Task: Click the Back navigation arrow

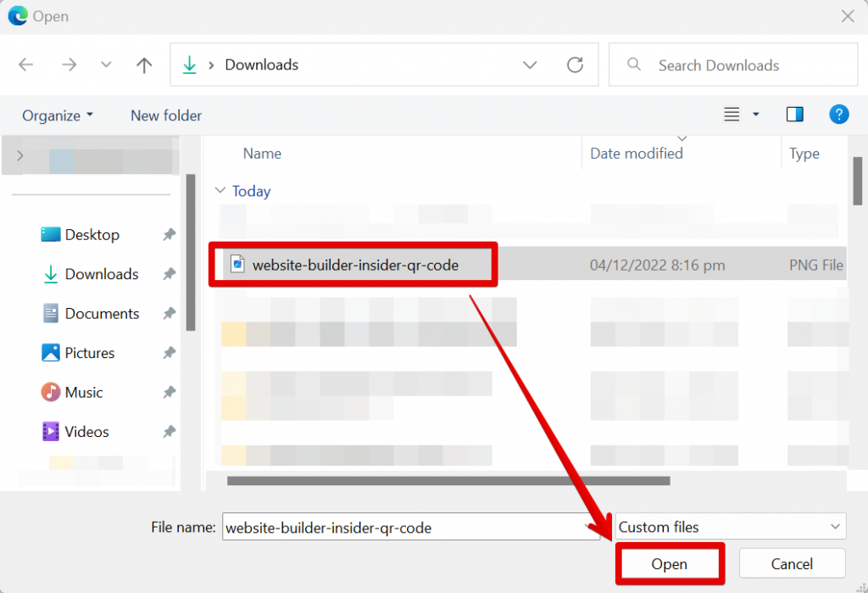Action: point(26,65)
